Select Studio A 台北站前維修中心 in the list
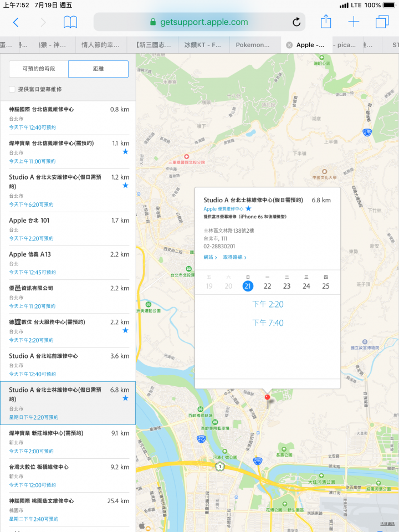The height and width of the screenshot is (532, 399). click(x=68, y=365)
